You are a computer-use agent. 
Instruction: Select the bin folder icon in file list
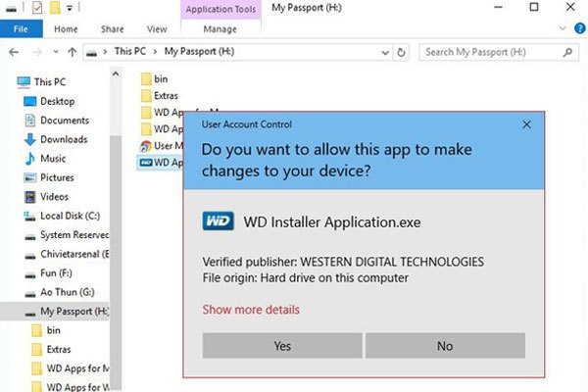click(x=146, y=77)
